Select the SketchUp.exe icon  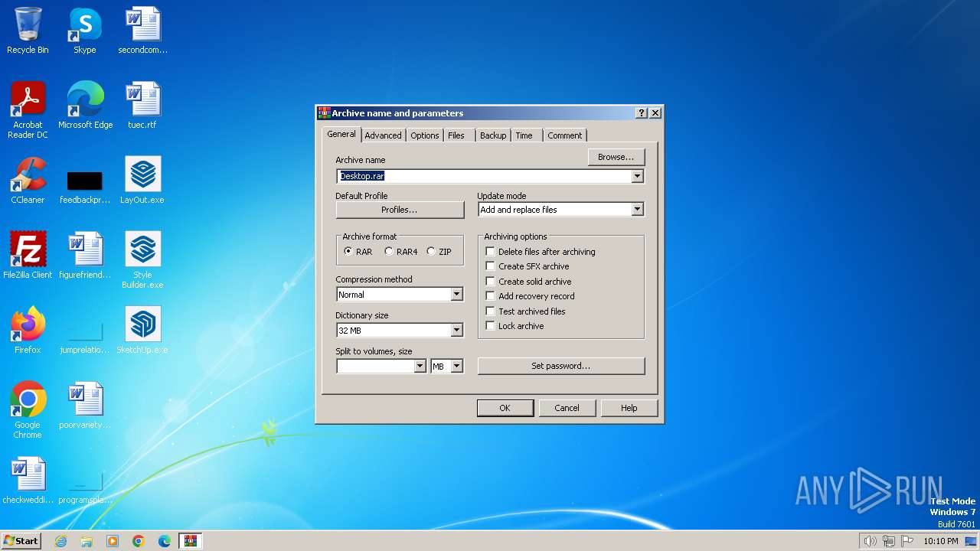click(143, 331)
